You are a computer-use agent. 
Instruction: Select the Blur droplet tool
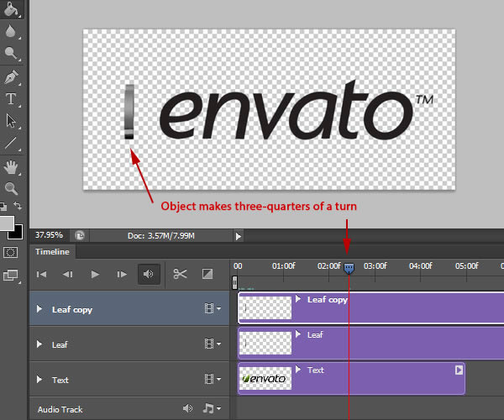point(11,31)
